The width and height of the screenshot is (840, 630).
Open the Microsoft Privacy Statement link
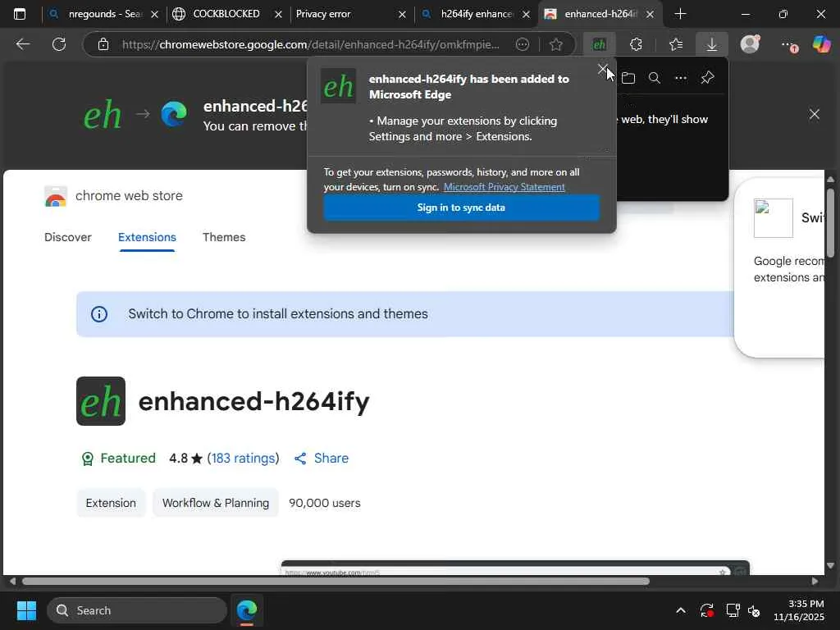(504, 187)
